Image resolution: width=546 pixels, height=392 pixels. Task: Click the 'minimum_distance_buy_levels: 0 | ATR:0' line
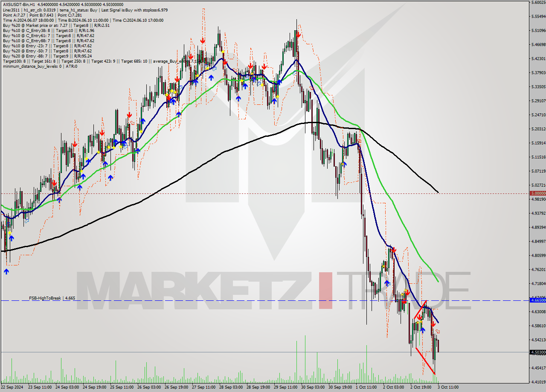[x=40, y=66]
